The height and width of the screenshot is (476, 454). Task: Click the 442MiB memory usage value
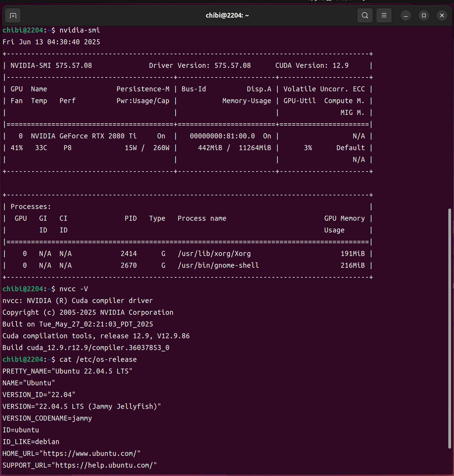click(x=210, y=148)
